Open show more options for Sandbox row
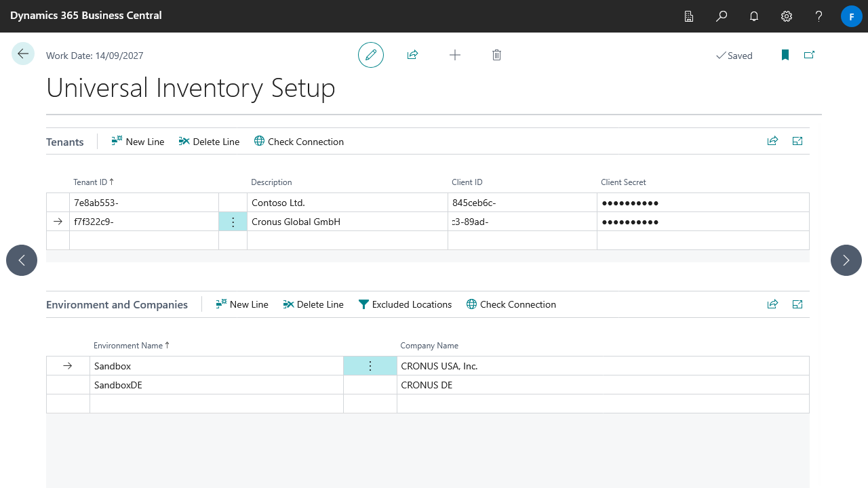Screen dimensions: 868x488 pyautogui.click(x=370, y=366)
